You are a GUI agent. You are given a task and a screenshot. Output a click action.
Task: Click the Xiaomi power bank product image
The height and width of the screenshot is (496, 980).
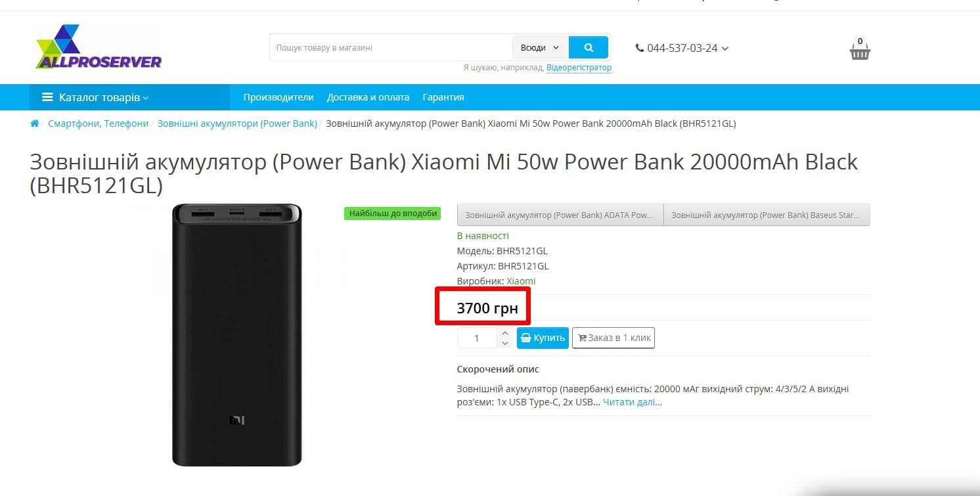237,335
